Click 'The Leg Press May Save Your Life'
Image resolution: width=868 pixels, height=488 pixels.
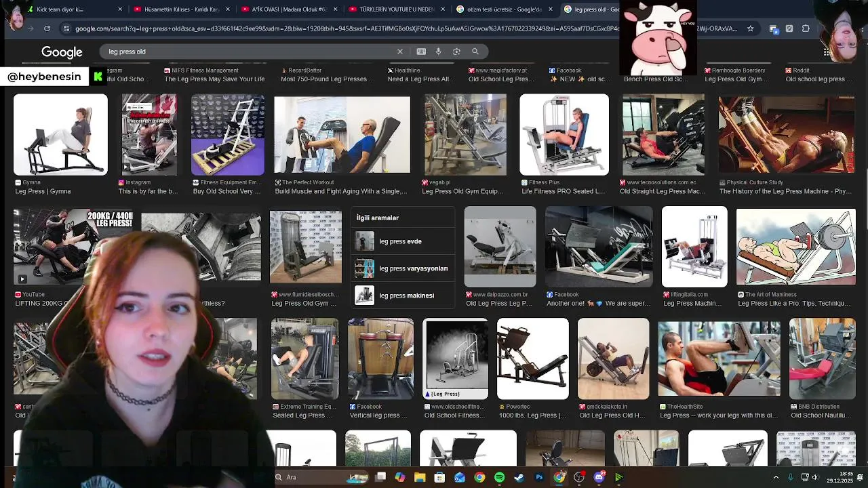[214, 79]
